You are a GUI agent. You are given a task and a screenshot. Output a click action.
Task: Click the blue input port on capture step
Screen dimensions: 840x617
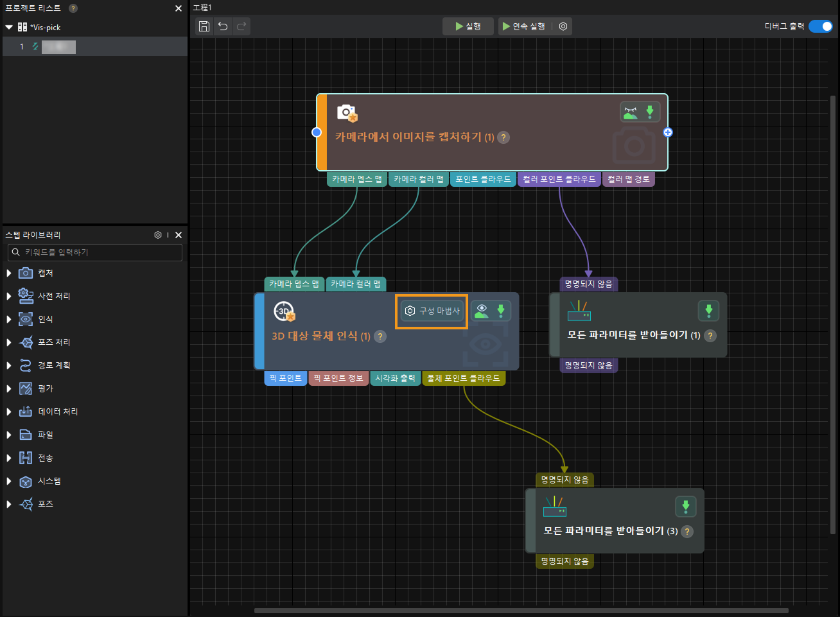317,132
